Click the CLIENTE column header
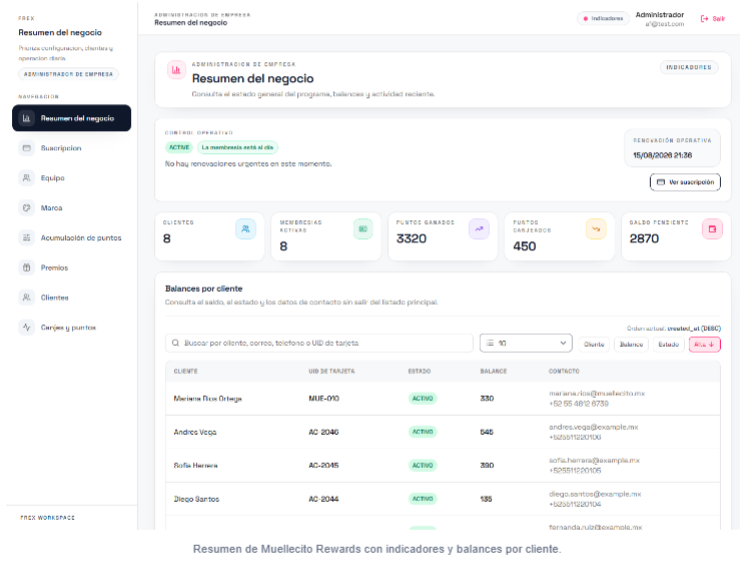This screenshot has height=561, width=740. (x=185, y=371)
